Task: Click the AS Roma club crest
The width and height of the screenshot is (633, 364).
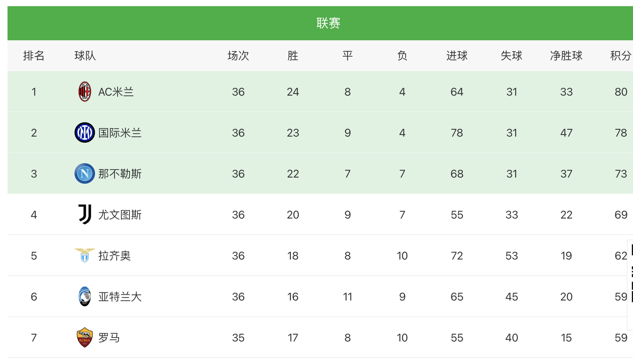Action: coord(84,337)
